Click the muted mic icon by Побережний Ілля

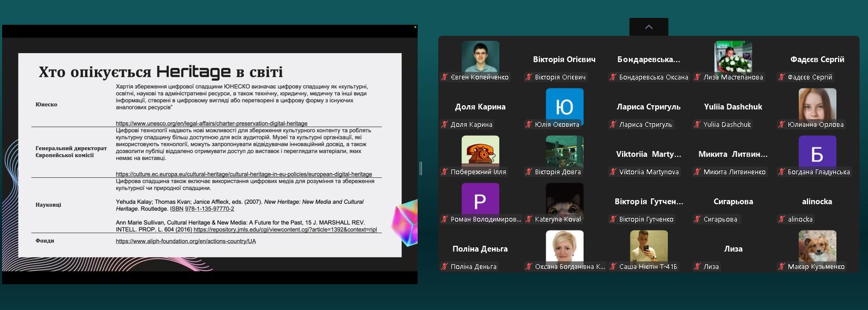(x=445, y=172)
